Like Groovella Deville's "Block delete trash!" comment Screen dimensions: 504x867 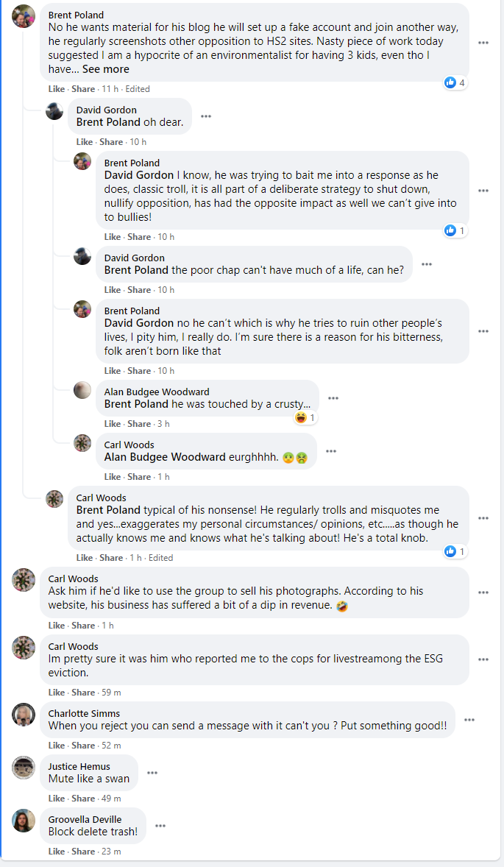coord(57,852)
